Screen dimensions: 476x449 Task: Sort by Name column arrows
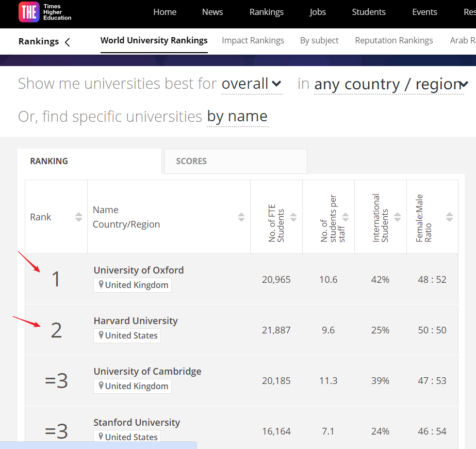(x=241, y=217)
